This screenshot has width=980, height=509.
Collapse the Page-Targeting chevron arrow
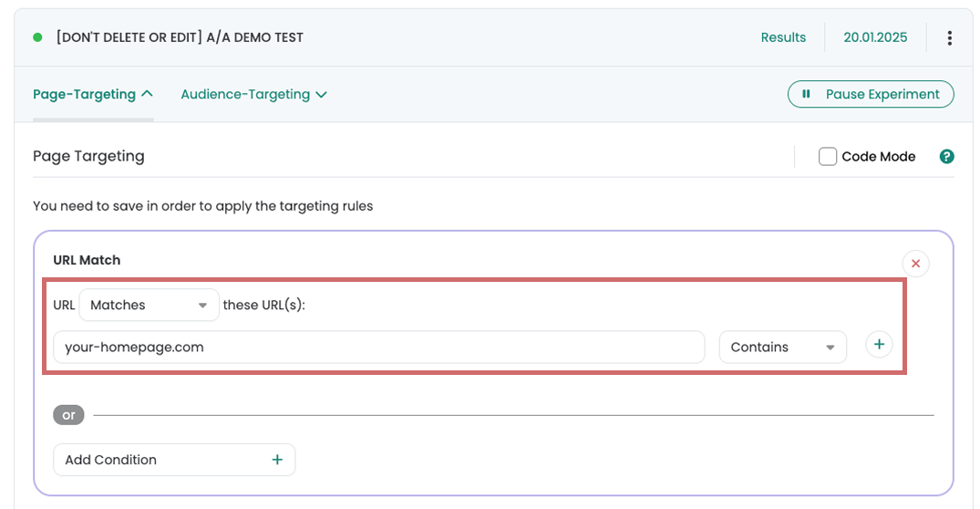147,93
